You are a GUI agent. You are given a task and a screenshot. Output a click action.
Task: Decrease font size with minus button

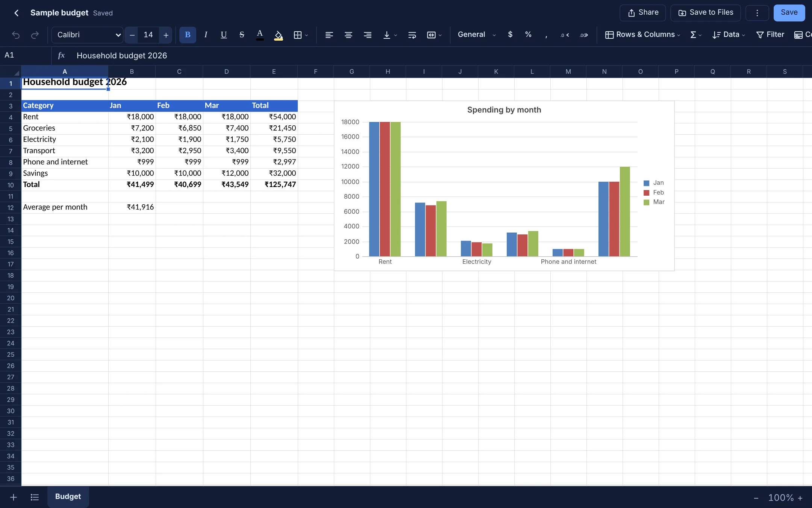point(132,35)
